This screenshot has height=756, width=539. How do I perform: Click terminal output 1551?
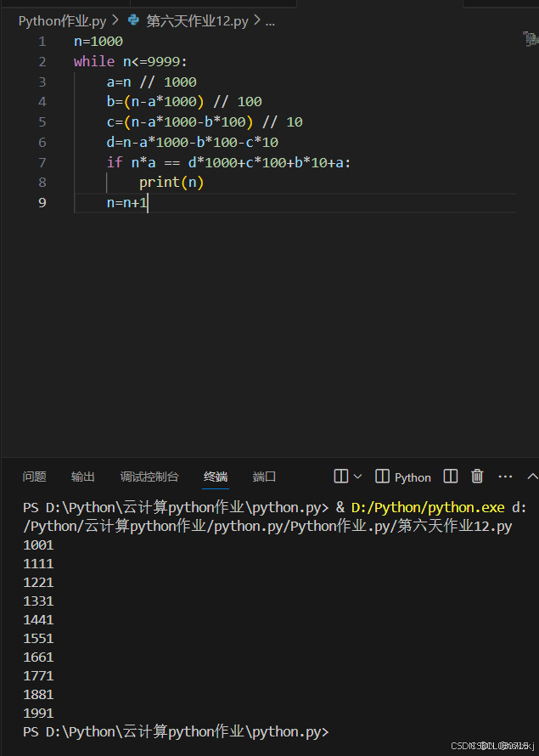click(38, 639)
